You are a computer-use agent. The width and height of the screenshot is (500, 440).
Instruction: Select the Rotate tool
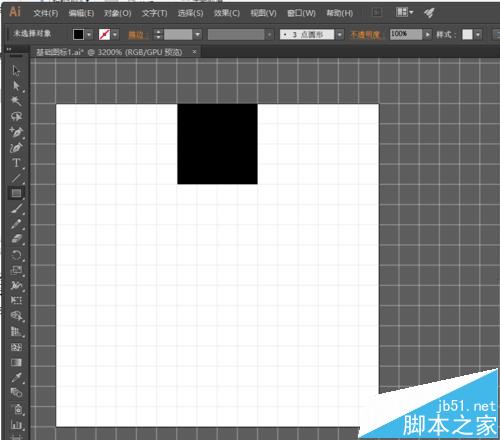16,255
